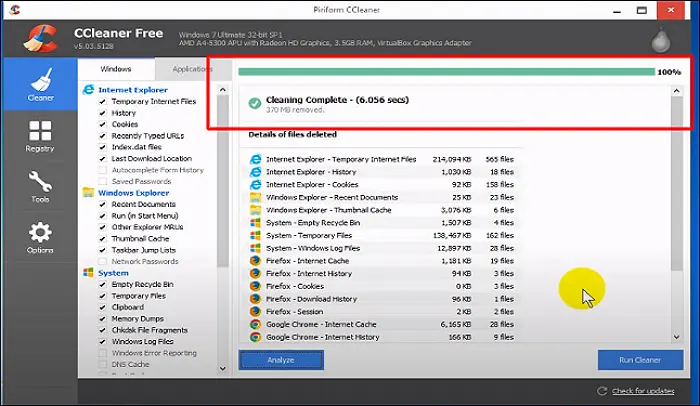This screenshot has width=700, height=406.
Task: Click Firefox icon beside Download History result
Action: (255, 299)
